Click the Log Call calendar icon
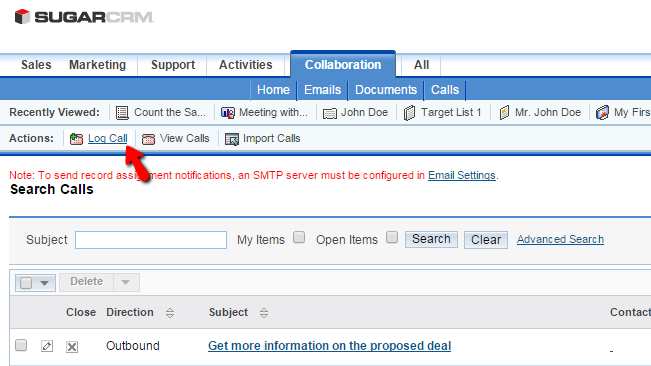This screenshot has width=651, height=366. tap(76, 139)
